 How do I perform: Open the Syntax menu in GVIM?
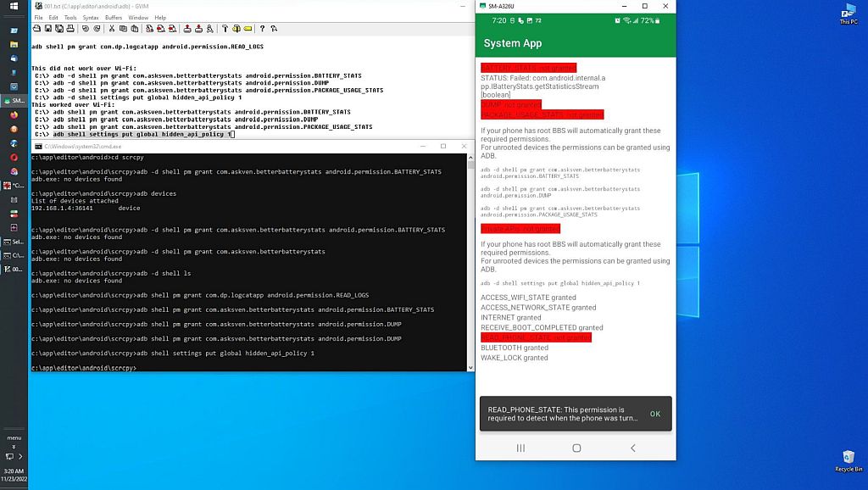coord(90,18)
